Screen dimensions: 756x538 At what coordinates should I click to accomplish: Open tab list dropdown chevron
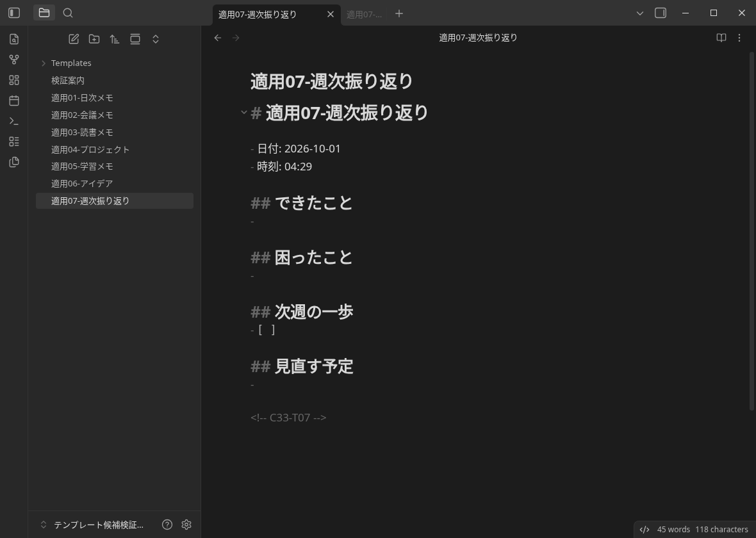[x=640, y=13]
